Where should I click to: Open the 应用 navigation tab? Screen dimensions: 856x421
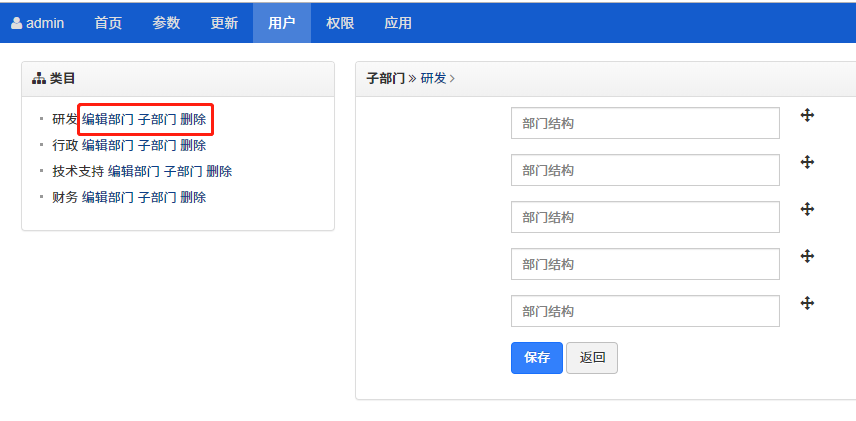click(398, 23)
